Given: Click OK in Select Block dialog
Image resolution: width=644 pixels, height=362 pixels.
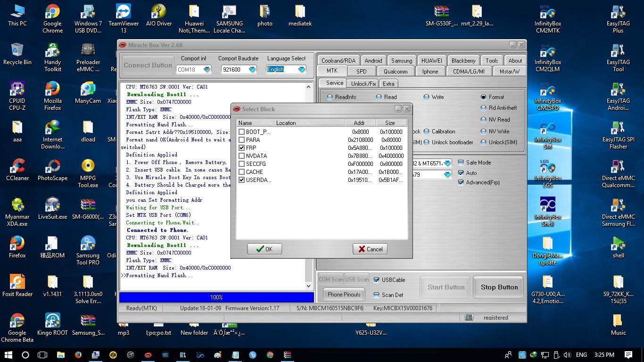Looking at the screenshot, I should click(x=264, y=249).
